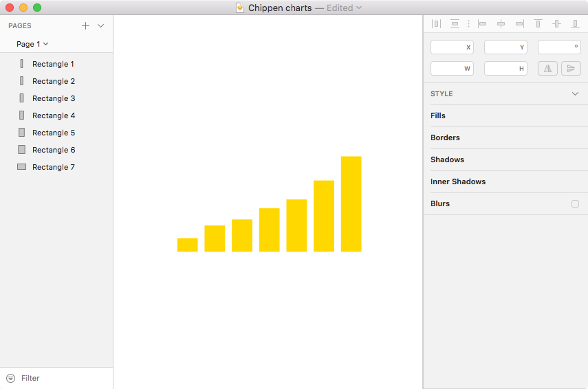The height and width of the screenshot is (389, 588).
Task: Click the X position field
Action: pos(452,47)
